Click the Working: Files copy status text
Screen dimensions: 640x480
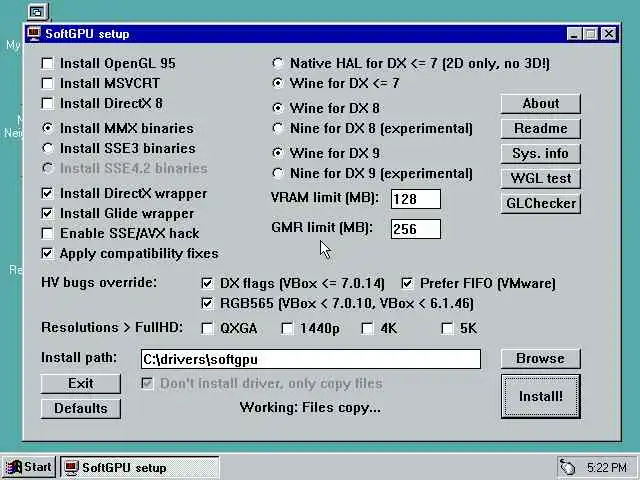click(x=310, y=407)
